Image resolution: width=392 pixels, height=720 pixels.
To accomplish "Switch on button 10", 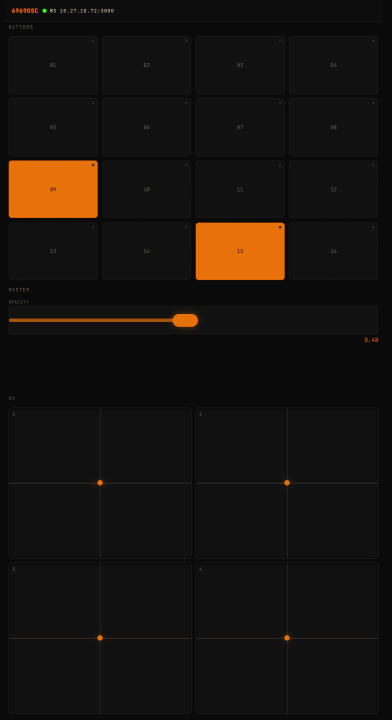I will pos(146,189).
